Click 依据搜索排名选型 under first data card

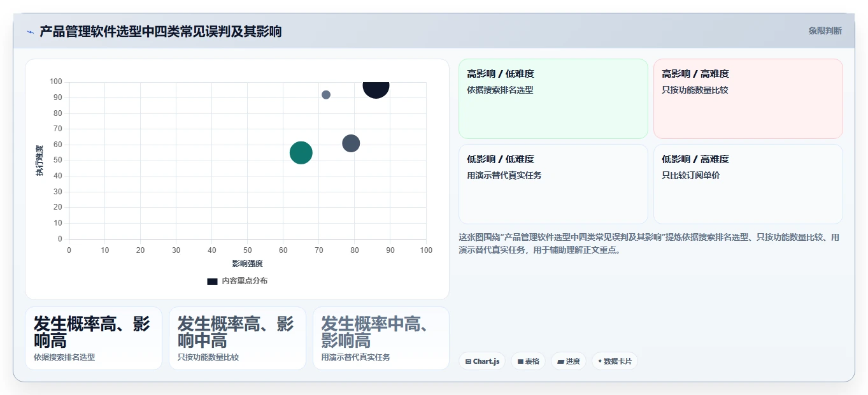pos(64,357)
